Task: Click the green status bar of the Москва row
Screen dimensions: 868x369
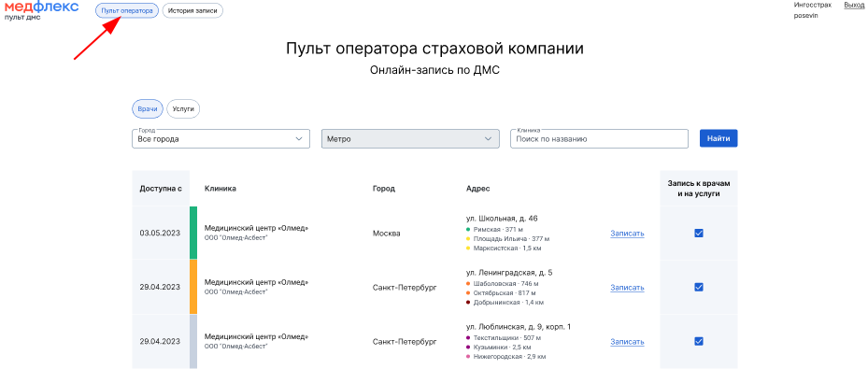Action: [193, 233]
